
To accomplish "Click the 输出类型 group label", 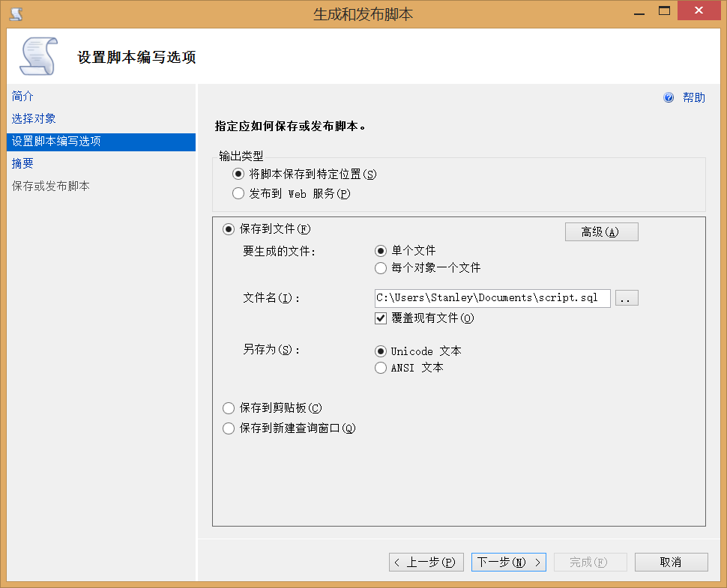I will 241,156.
